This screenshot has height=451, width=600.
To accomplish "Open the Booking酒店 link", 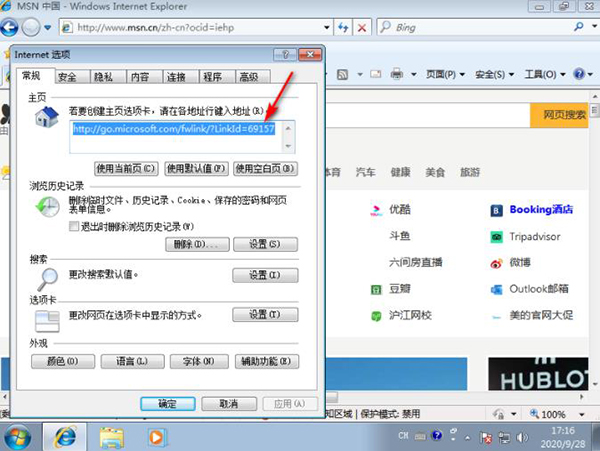I will pyautogui.click(x=541, y=210).
